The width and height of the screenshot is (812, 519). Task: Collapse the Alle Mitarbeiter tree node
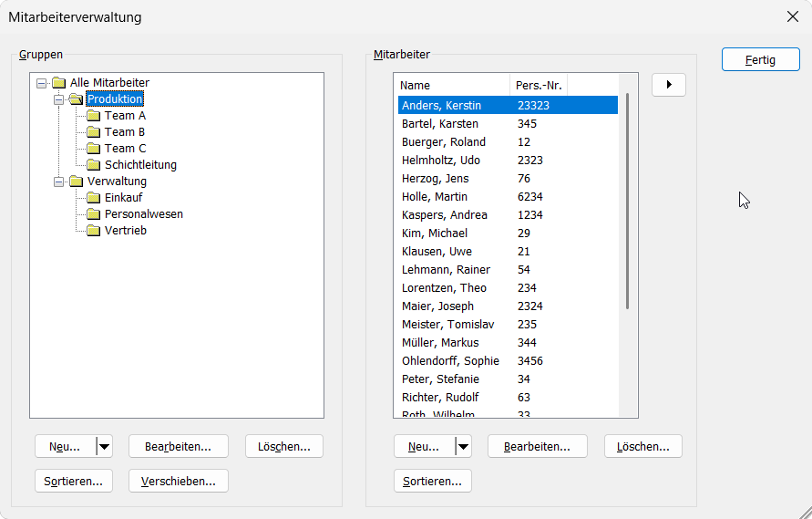(x=41, y=83)
